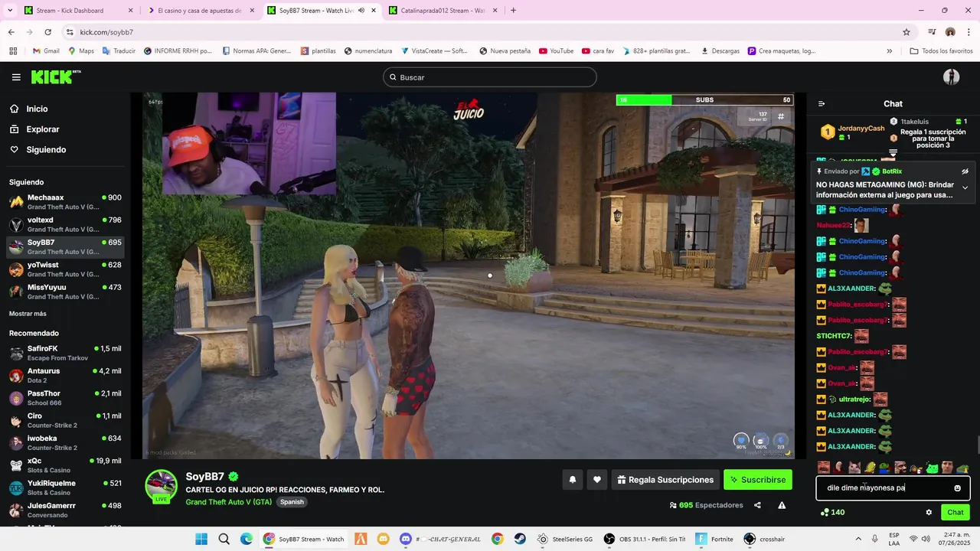Toggle notifications bell for SoyBB7
The image size is (980, 551).
[572, 480]
